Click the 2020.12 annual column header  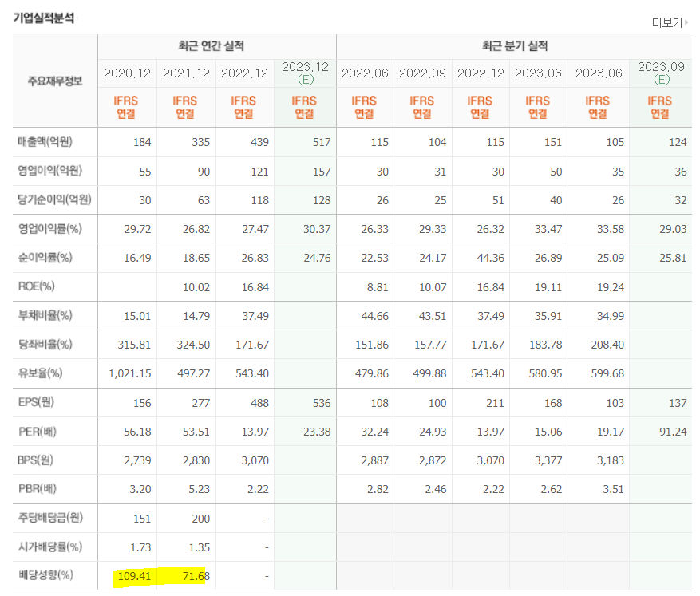(127, 73)
